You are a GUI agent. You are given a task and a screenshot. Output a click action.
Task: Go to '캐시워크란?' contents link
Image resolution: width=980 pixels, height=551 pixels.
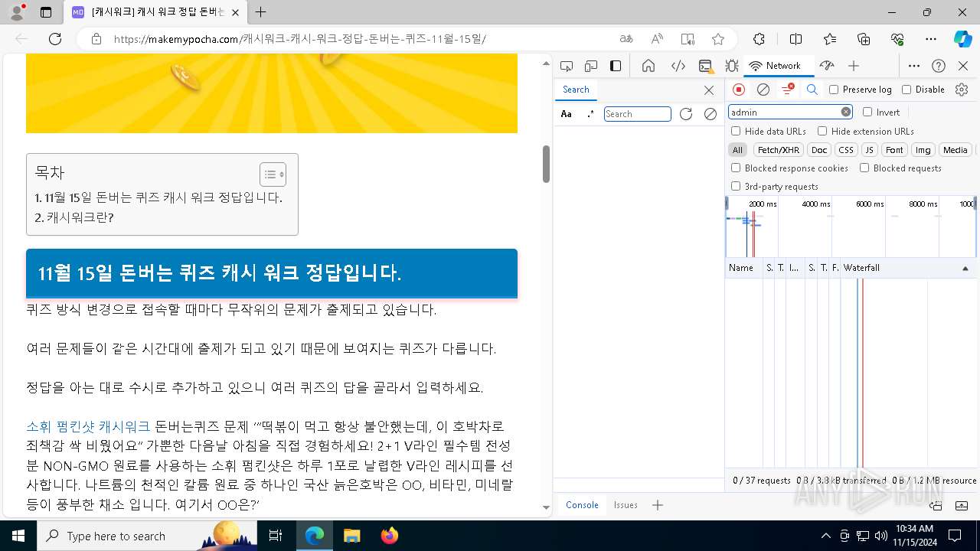point(74,217)
